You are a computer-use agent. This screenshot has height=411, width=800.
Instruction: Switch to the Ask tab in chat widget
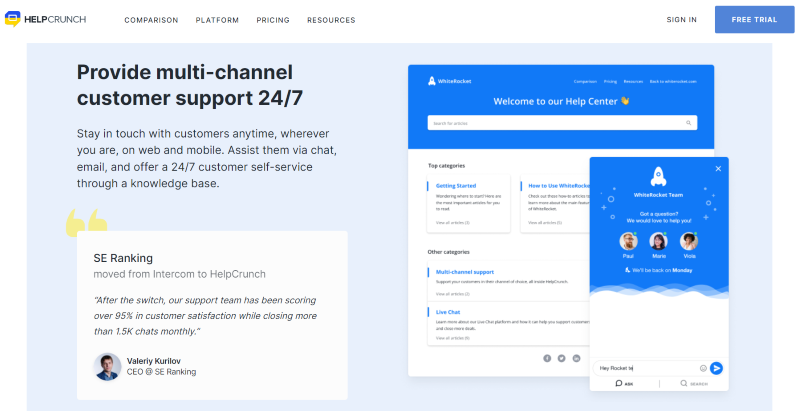click(624, 383)
